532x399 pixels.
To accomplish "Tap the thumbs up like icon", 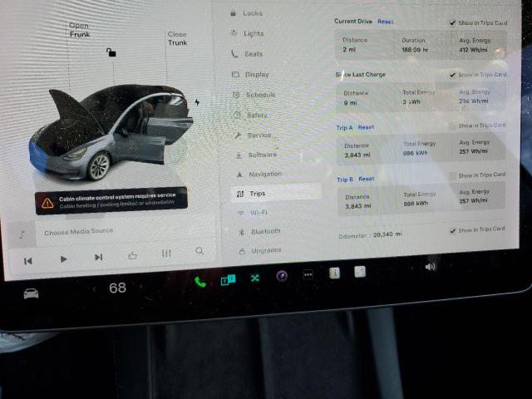I will click(x=132, y=255).
